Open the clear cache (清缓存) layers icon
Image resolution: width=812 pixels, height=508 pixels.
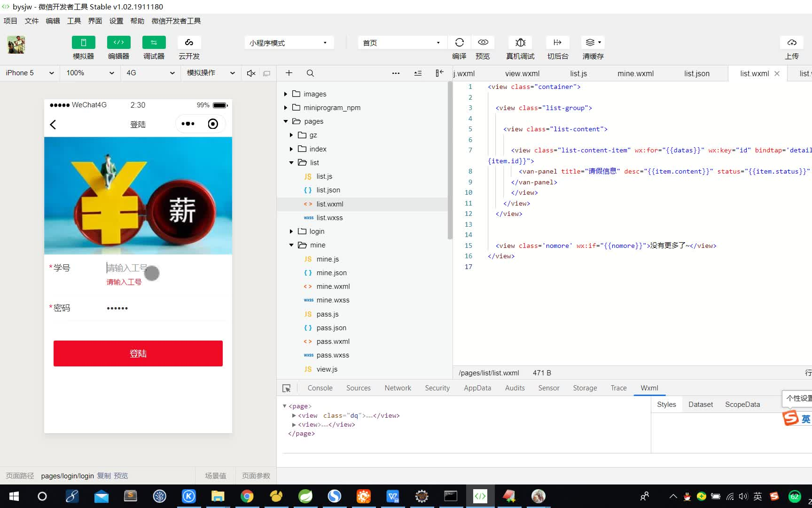[x=593, y=42]
